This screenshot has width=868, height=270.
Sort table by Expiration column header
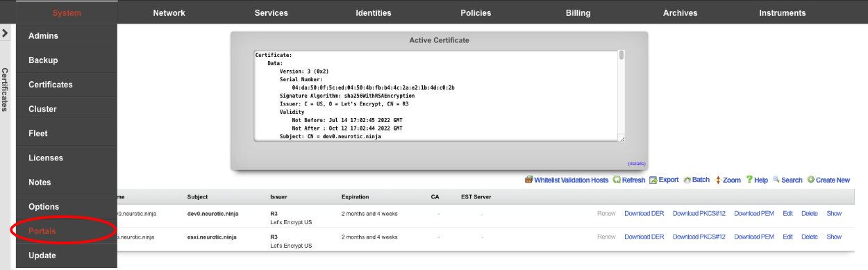(x=356, y=197)
